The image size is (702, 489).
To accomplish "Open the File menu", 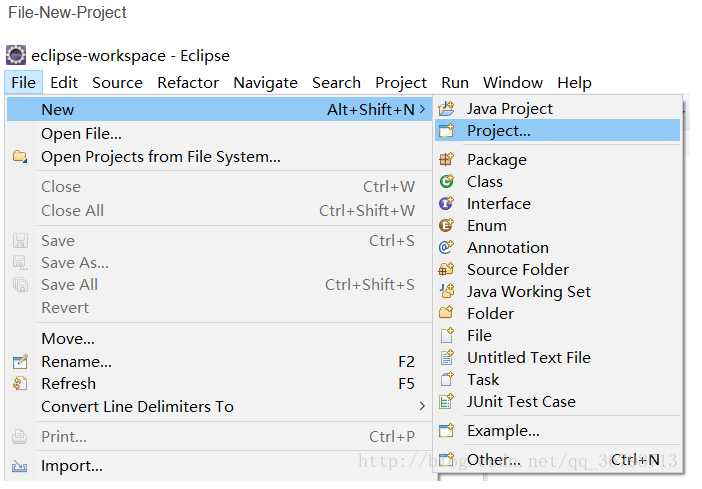I will click(x=24, y=82).
